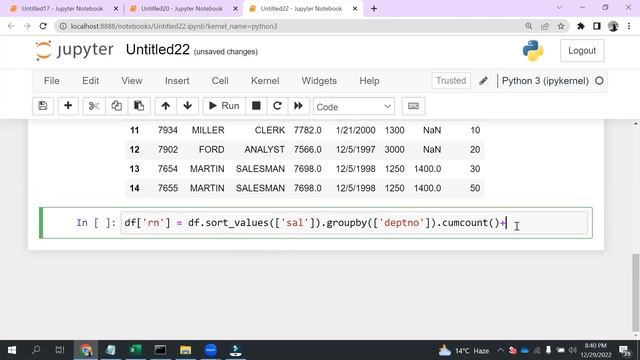Select 1/21/2000 date cell
The width and height of the screenshot is (640, 360).
tap(356, 130)
